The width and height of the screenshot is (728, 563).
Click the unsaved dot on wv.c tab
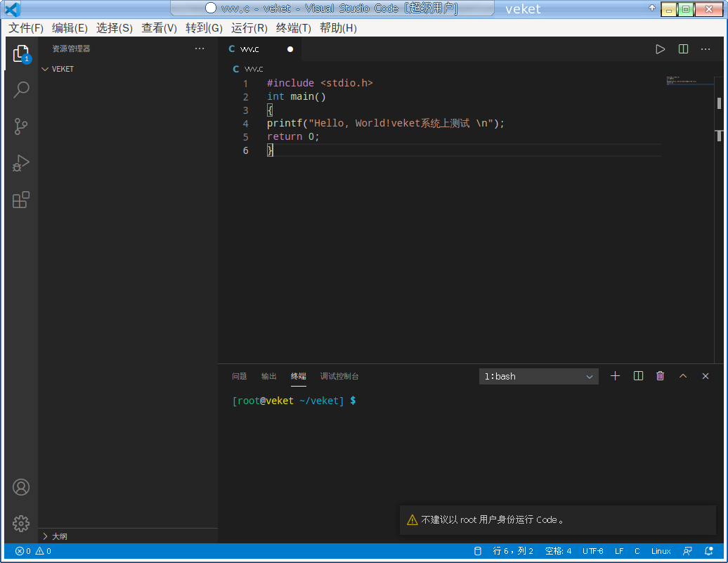290,49
